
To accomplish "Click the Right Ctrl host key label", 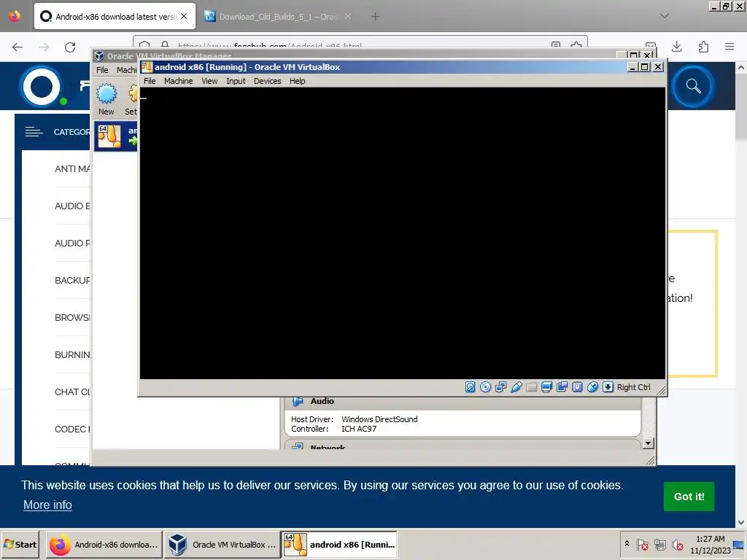I will [634, 387].
